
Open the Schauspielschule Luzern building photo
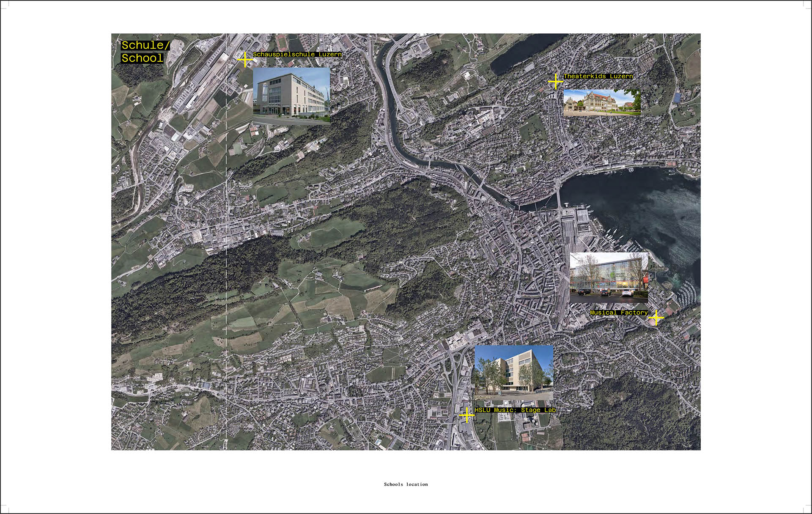pos(291,96)
